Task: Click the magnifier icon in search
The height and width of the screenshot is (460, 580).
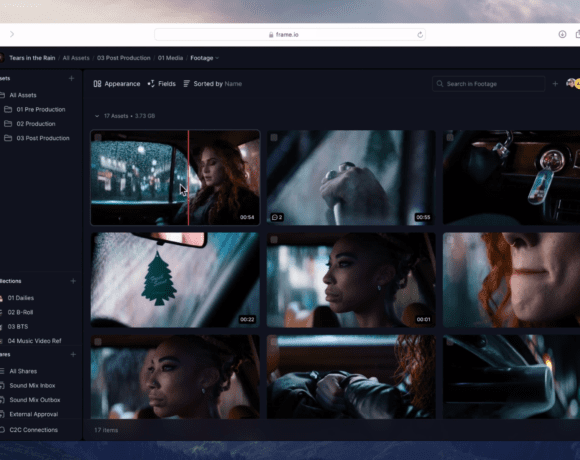Action: pyautogui.click(x=440, y=84)
